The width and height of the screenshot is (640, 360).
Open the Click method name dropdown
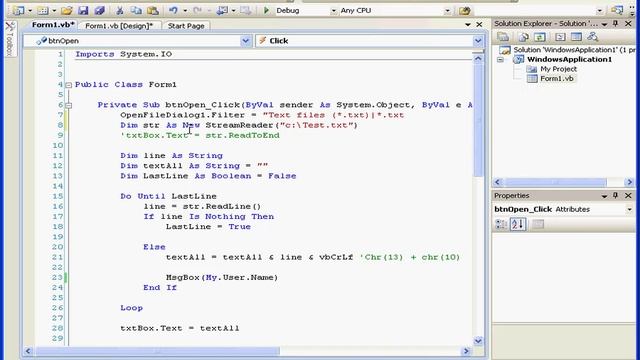pyautogui.click(x=478, y=41)
